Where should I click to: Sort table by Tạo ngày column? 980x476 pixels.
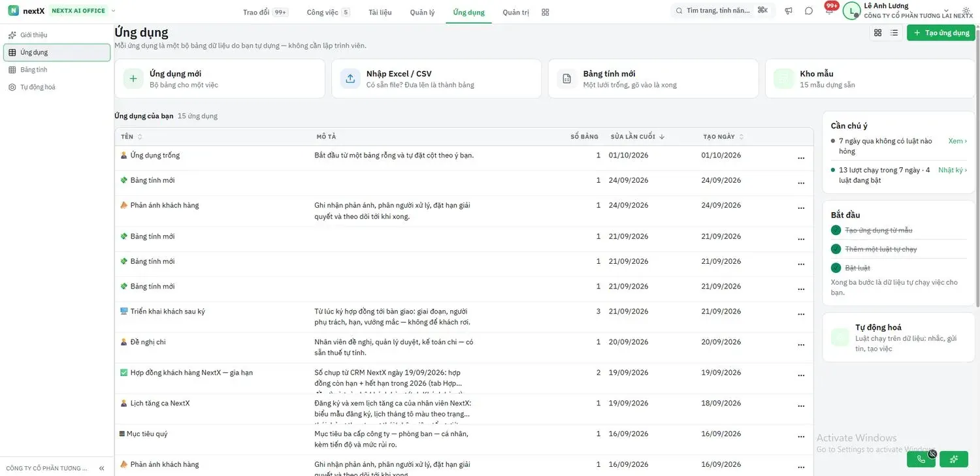click(x=723, y=136)
